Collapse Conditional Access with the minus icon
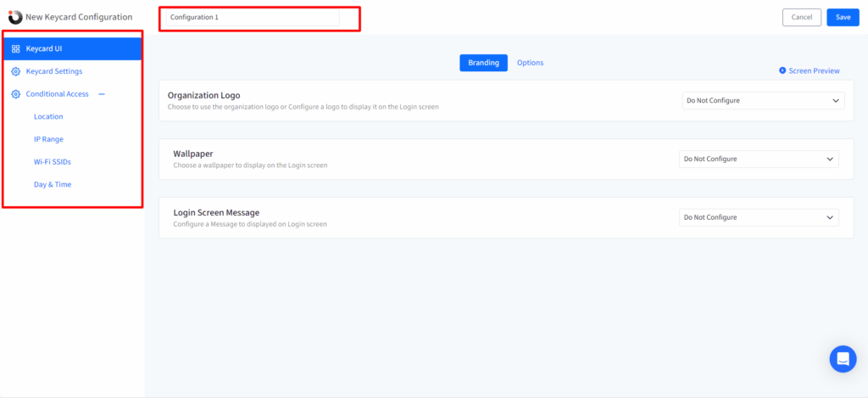The image size is (868, 398). [x=102, y=94]
